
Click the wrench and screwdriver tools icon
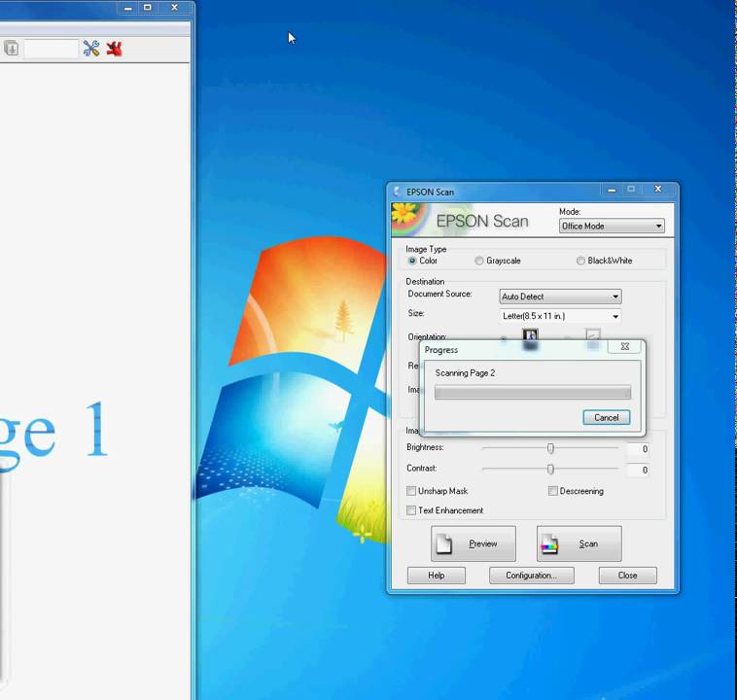pyautogui.click(x=91, y=49)
